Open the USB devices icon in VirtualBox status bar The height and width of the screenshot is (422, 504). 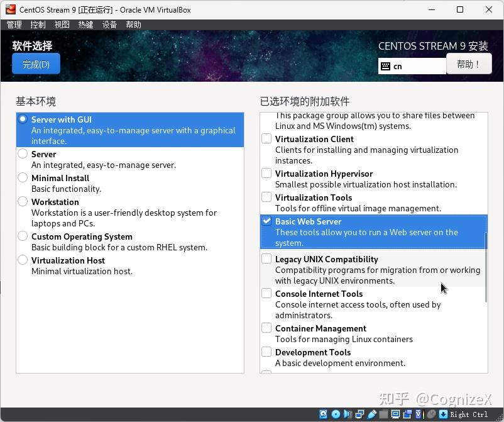(x=372, y=414)
